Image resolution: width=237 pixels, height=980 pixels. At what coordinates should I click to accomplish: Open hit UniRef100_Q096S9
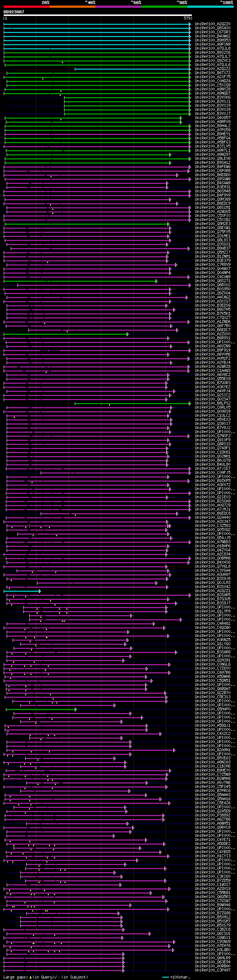pyautogui.click(x=213, y=412)
